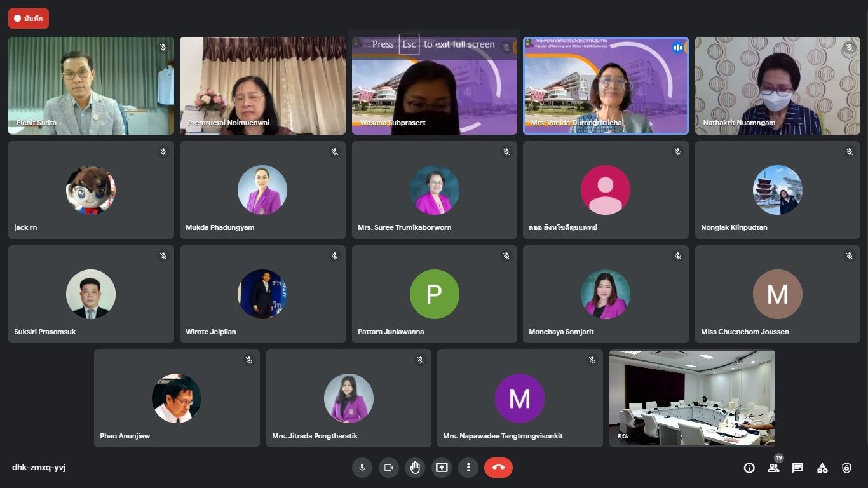Click the meeting code dhk-zmxq-yvj
The height and width of the screenshot is (488, 868).
[x=39, y=468]
